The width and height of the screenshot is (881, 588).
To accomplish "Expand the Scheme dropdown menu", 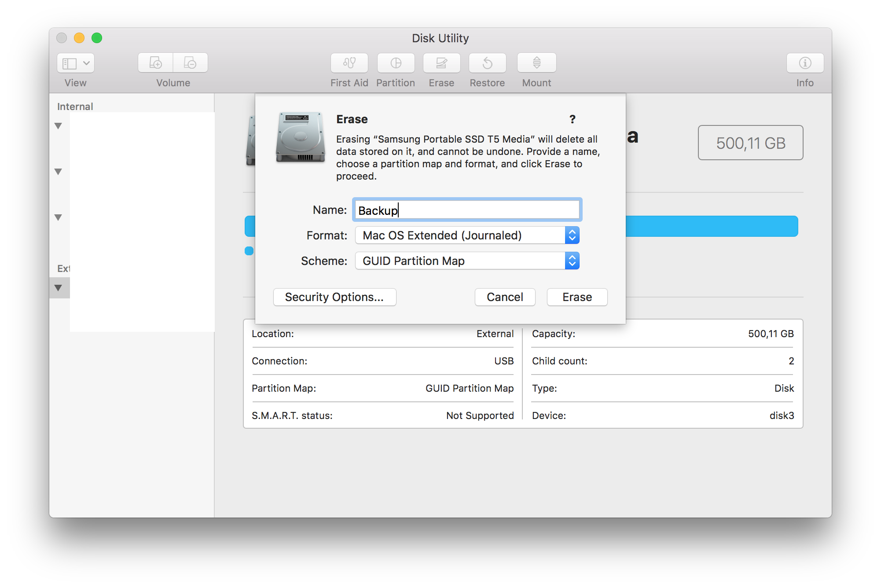I will 571,261.
